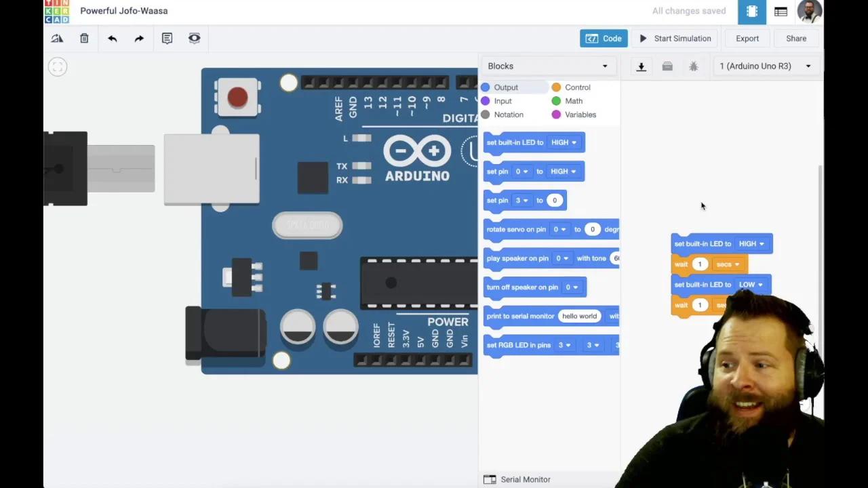The width and height of the screenshot is (868, 488).
Task: Select the Rotate tool
Action: (x=57, y=38)
